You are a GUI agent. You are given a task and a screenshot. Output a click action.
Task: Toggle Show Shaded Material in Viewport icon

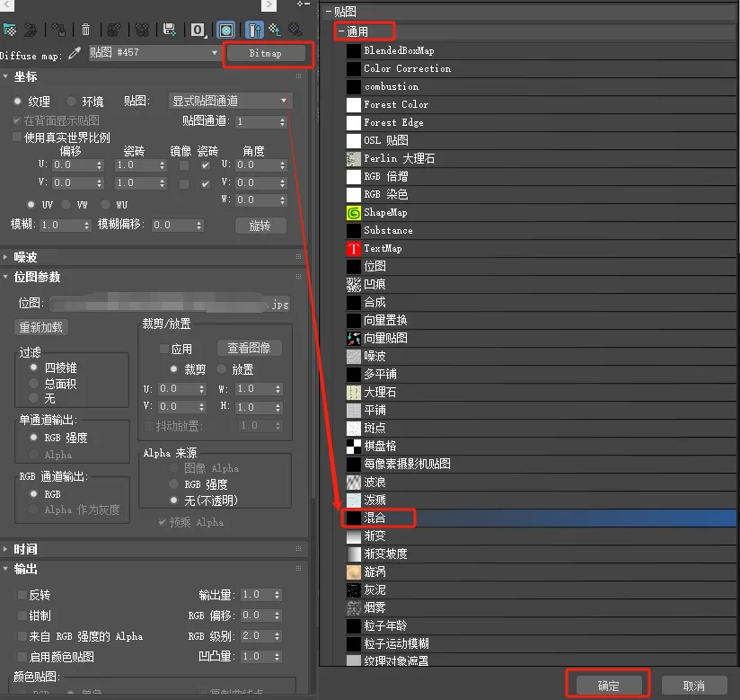point(226,31)
